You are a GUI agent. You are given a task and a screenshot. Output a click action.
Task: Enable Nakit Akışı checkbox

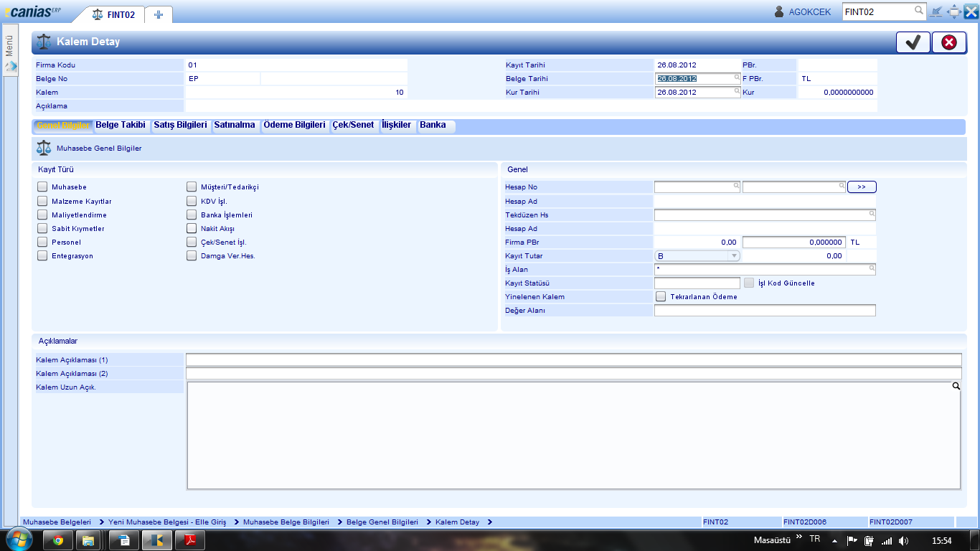pos(192,228)
